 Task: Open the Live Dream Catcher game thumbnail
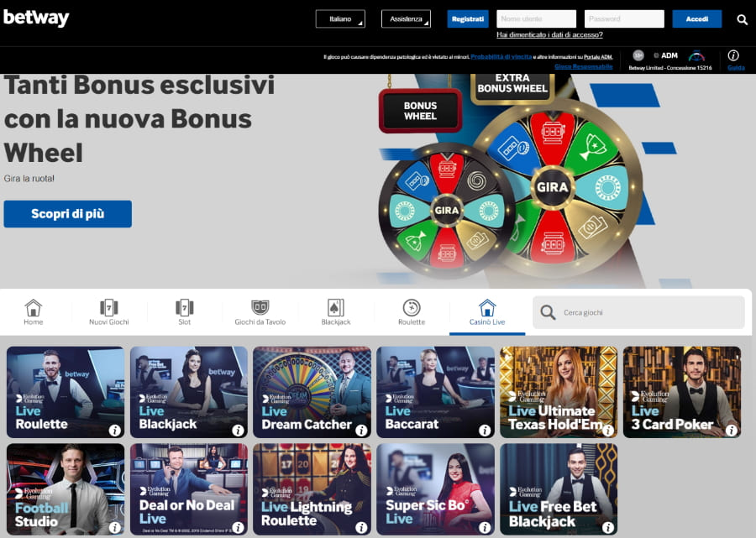coord(312,392)
